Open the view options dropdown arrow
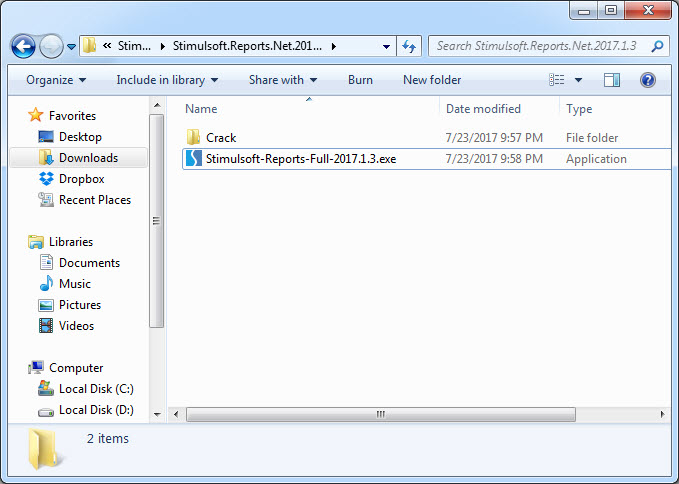This screenshot has height=484, width=679. pos(578,80)
